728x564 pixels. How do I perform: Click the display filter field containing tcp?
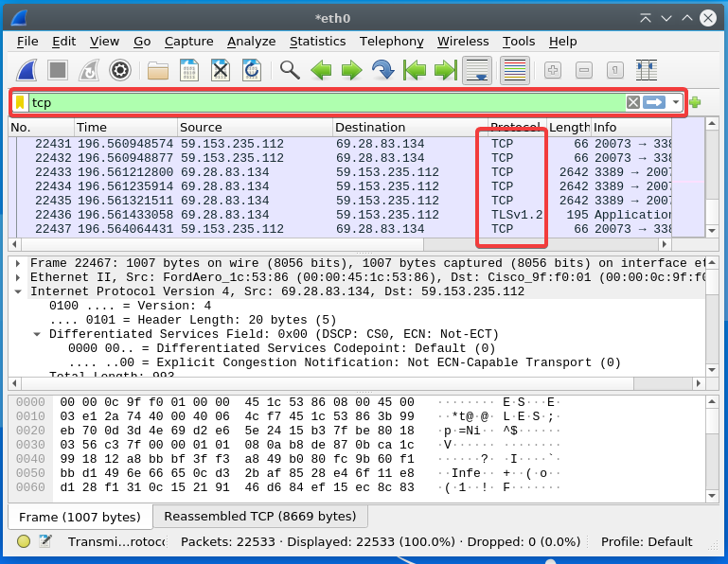[x=327, y=102]
